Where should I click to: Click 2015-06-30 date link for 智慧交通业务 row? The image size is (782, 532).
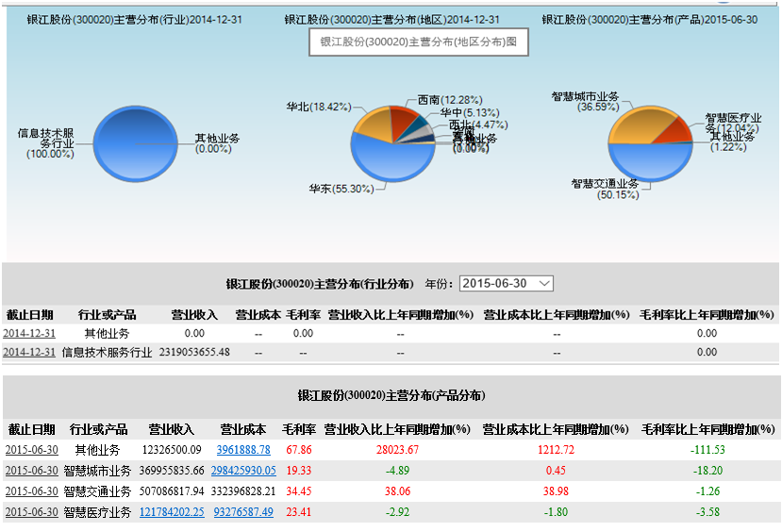click(x=31, y=491)
